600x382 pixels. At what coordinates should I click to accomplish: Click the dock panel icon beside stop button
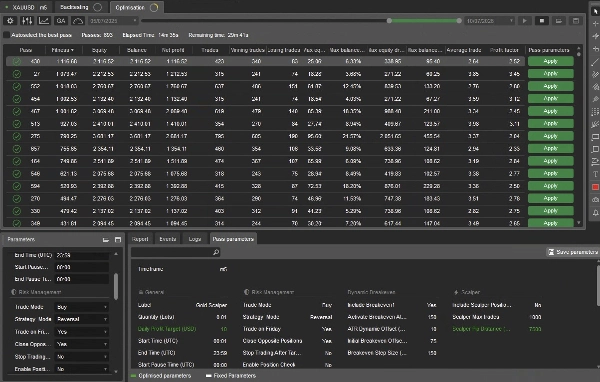(559, 21)
